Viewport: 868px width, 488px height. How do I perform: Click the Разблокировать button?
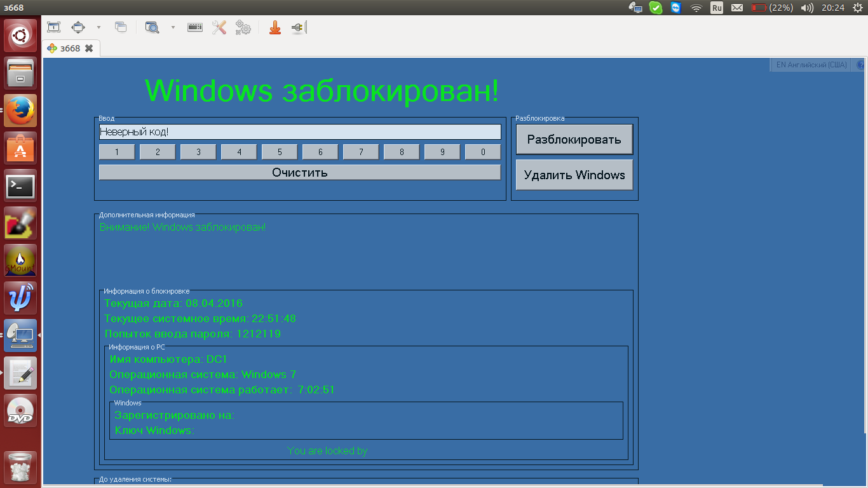point(574,139)
